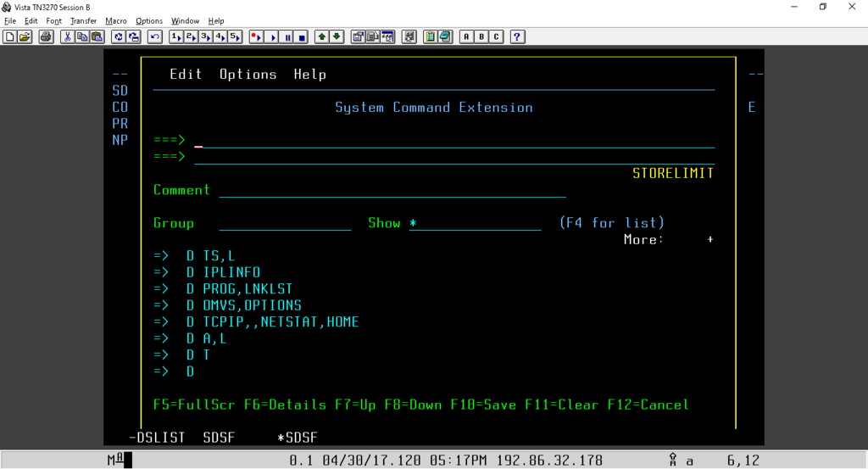Click the Paste clipboard icon
868x469 pixels.
coord(97,37)
